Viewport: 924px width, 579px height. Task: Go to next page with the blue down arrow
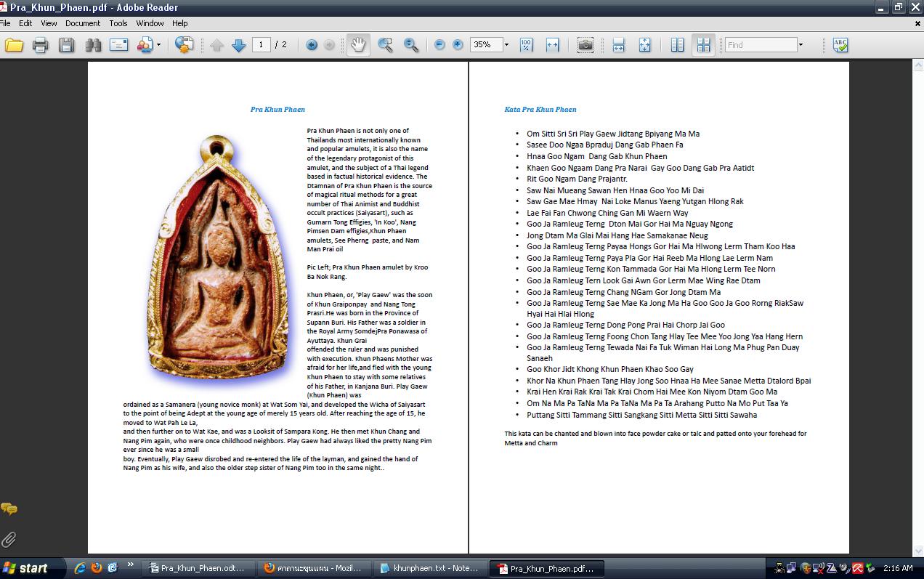coord(238,45)
